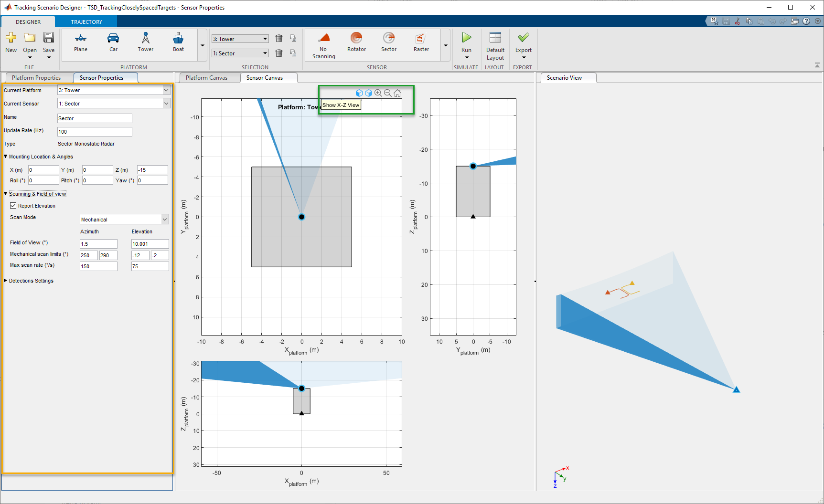Image resolution: width=824 pixels, height=504 pixels.
Task: Select the Rotator sensor type
Action: [356, 42]
